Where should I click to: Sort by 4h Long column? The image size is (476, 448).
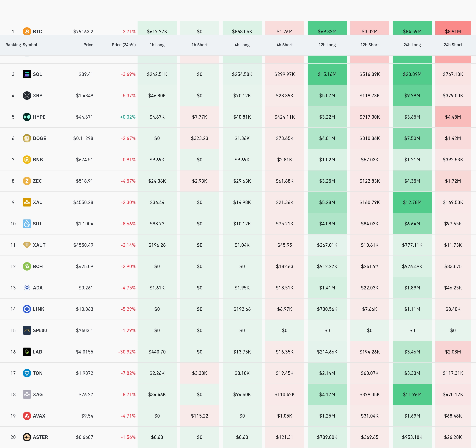[242, 45]
